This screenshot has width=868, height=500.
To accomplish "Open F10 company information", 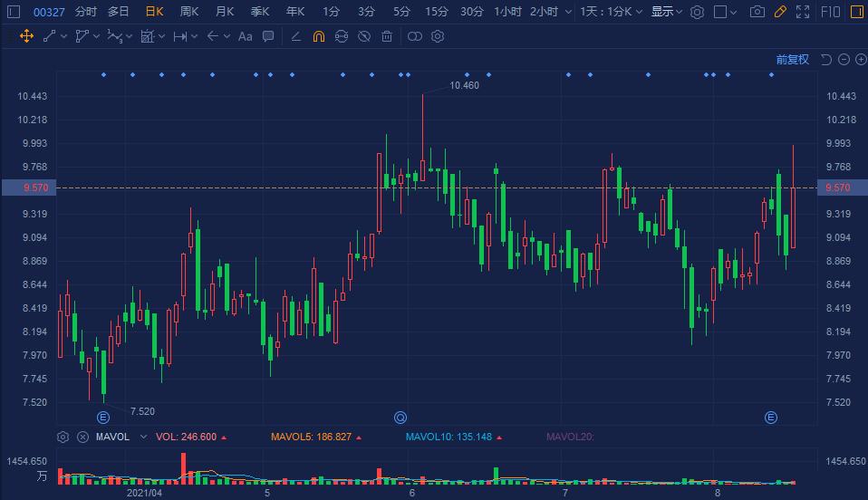I will (830, 12).
